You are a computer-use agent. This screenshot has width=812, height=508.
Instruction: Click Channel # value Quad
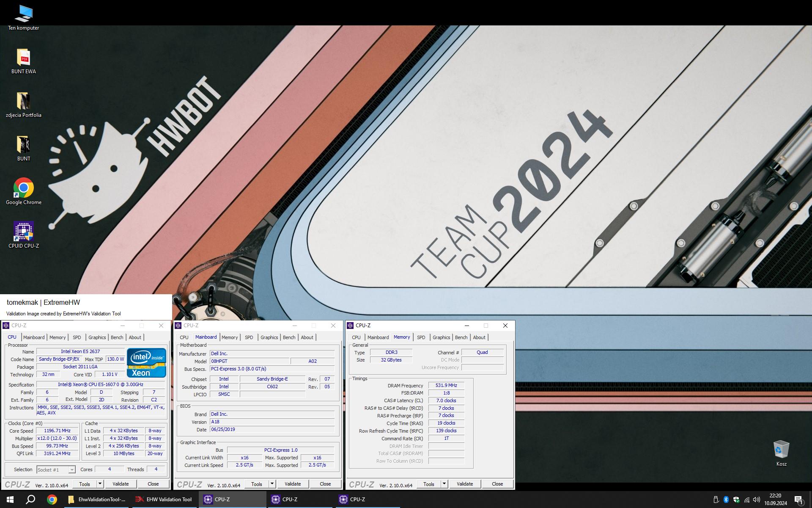pyautogui.click(x=482, y=352)
